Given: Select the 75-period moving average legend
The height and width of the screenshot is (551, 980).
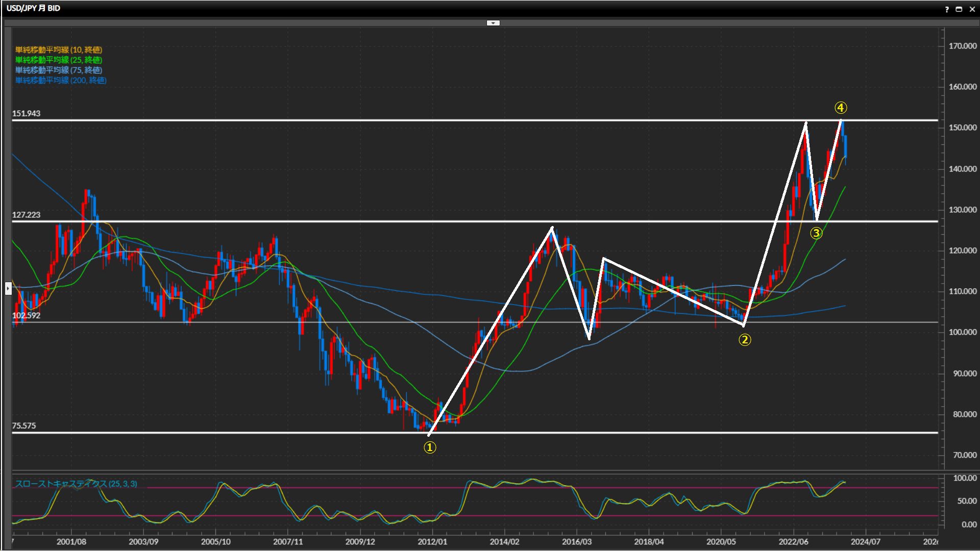Looking at the screenshot, I should tap(59, 70).
